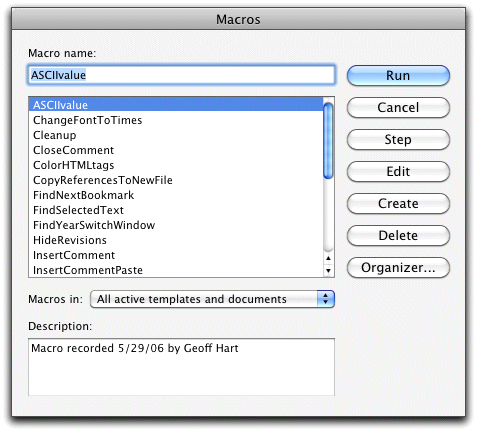Choose the ColorHTMLtags macro
477x432 pixels.
pos(176,165)
